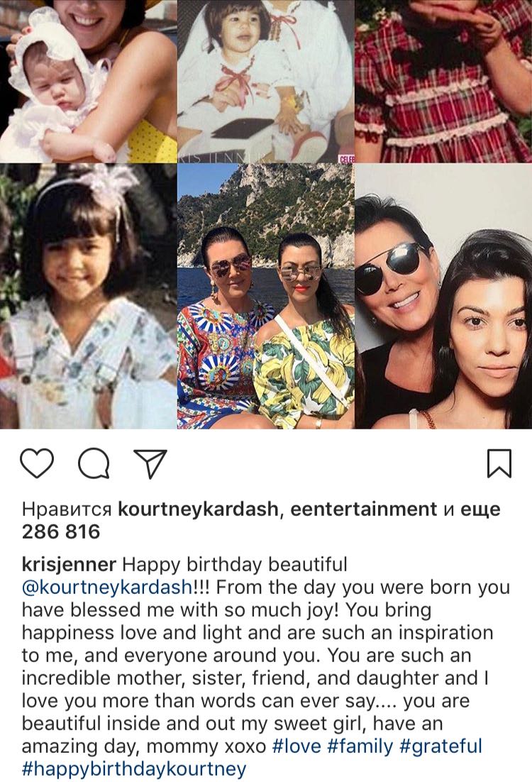Share post with paper plane icon
Viewport: 532px width, 782px height.
pyautogui.click(x=150, y=464)
